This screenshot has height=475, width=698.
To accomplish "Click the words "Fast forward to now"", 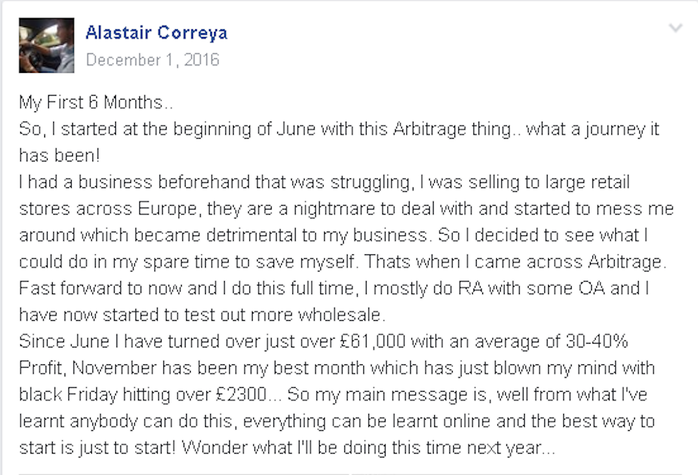I will coord(100,288).
